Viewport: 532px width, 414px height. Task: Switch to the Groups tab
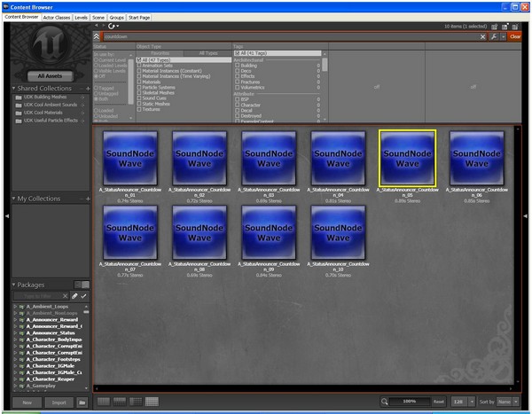tap(116, 18)
